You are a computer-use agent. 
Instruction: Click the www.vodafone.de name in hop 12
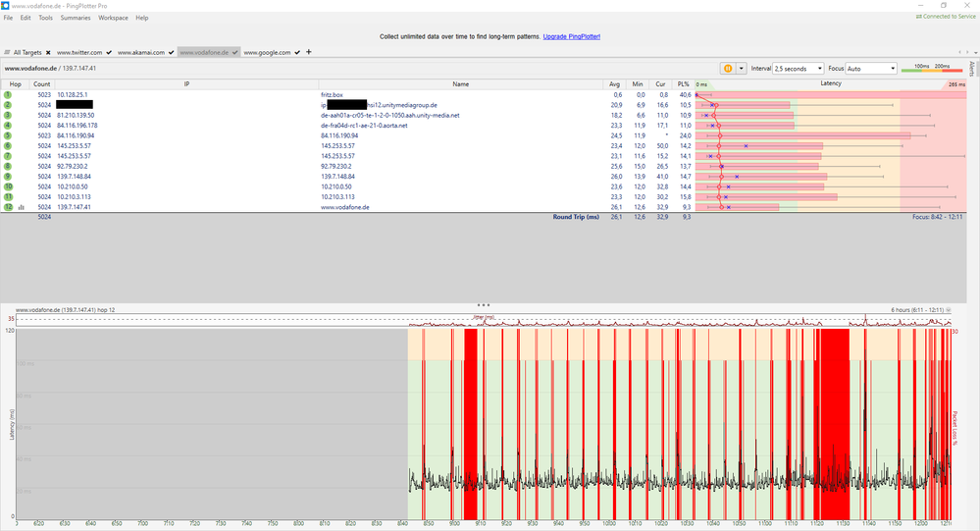(x=344, y=207)
